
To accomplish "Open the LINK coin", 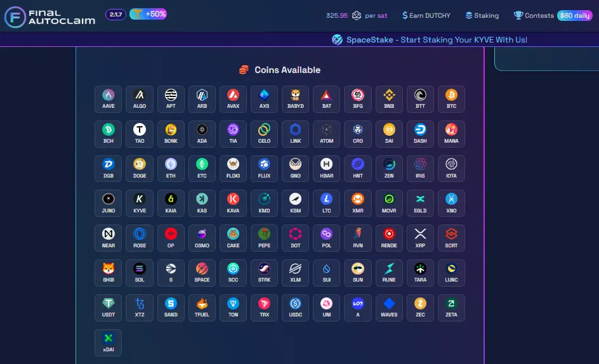I will [x=295, y=134].
